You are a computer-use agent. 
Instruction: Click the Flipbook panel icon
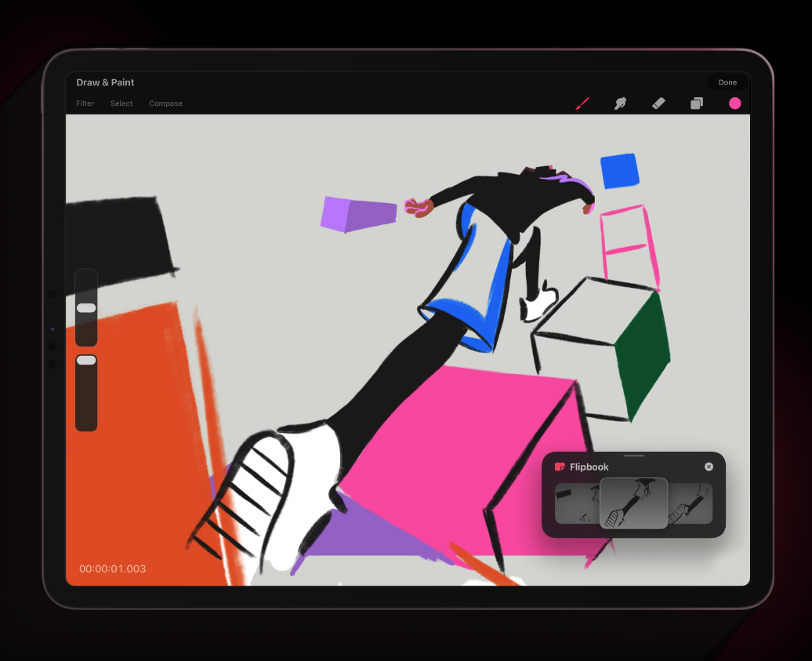click(x=560, y=467)
